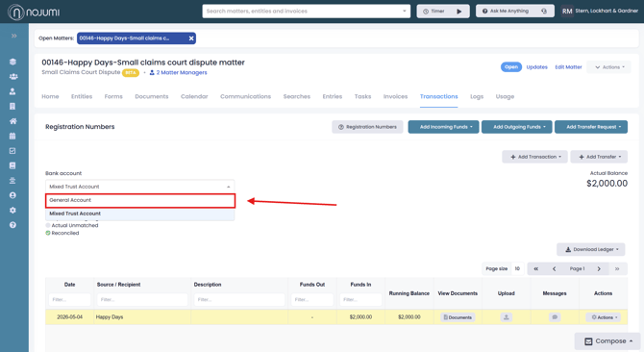Choose Mixed Trust Account from bank list
Screen dimensions: 644x352
tap(140, 214)
